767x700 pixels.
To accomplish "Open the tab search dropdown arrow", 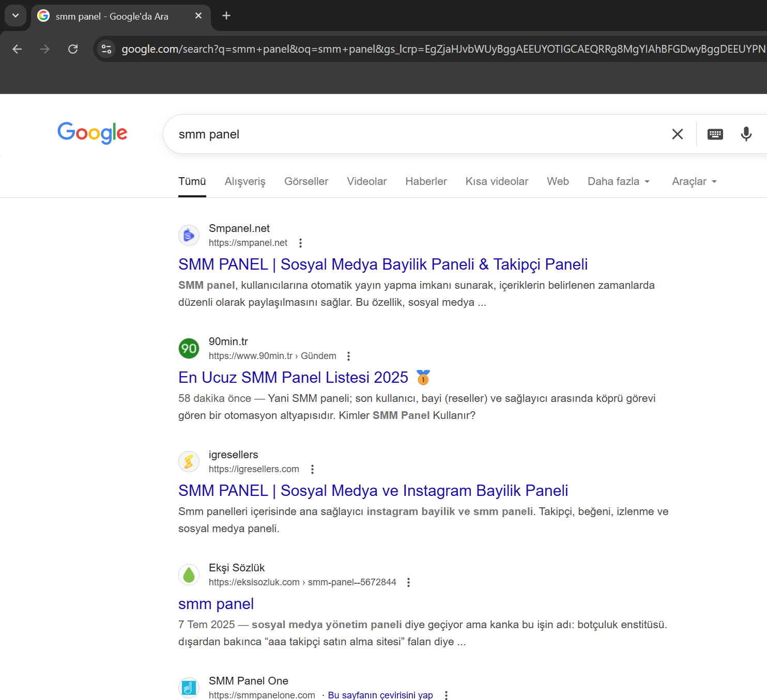I will 16,15.
